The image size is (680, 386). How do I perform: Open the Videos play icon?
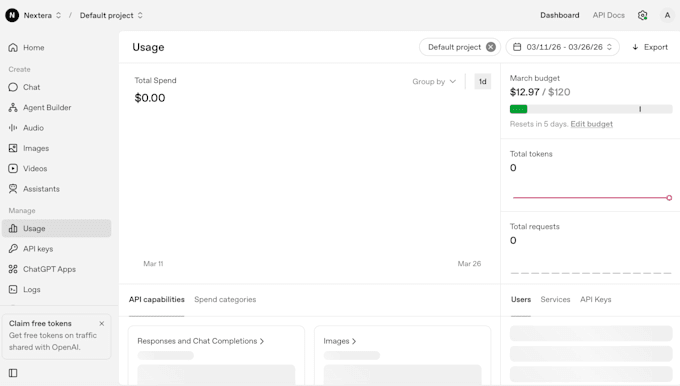[x=13, y=168]
